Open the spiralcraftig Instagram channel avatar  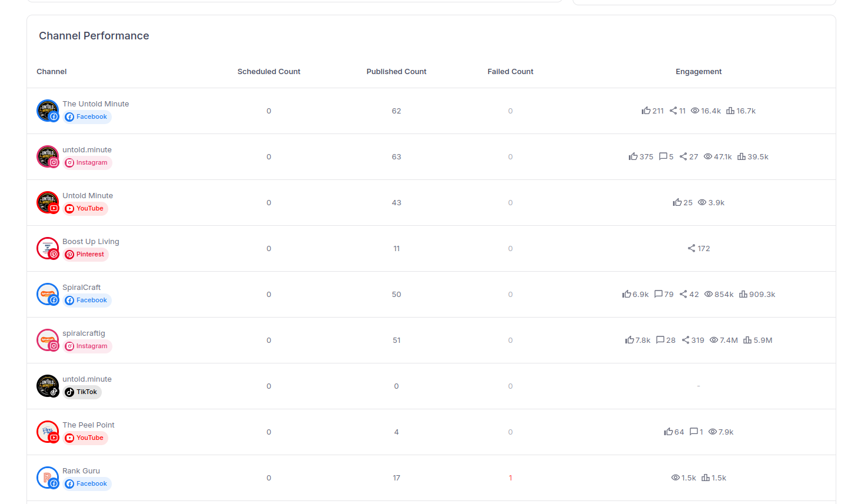(48, 340)
